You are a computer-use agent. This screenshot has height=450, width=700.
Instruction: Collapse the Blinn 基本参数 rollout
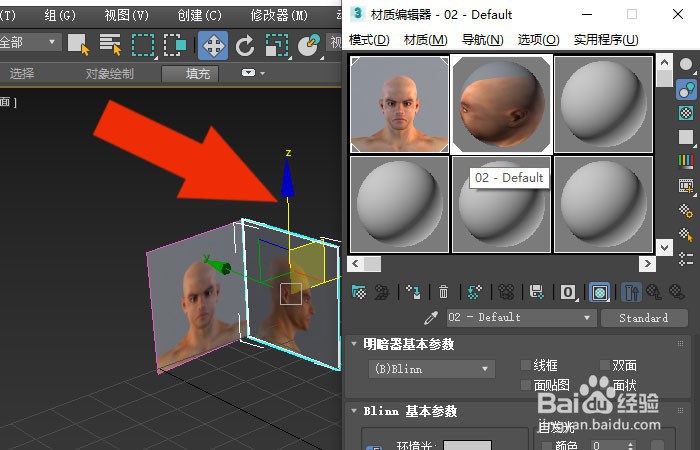coord(354,411)
